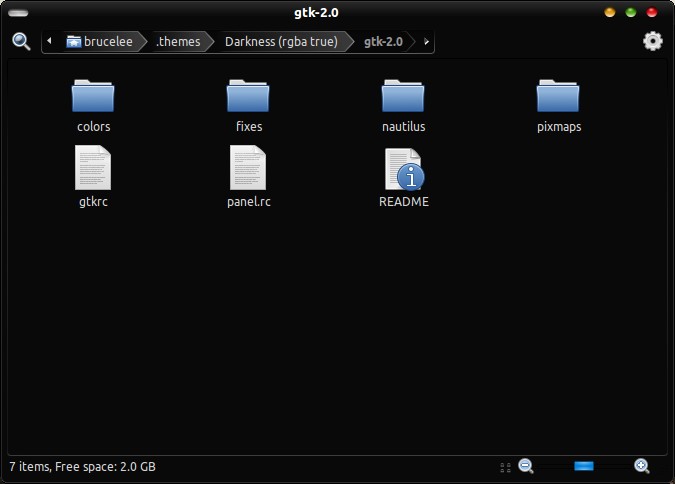675x484 pixels.
Task: Click the "colors" folder label
Action: click(93, 127)
